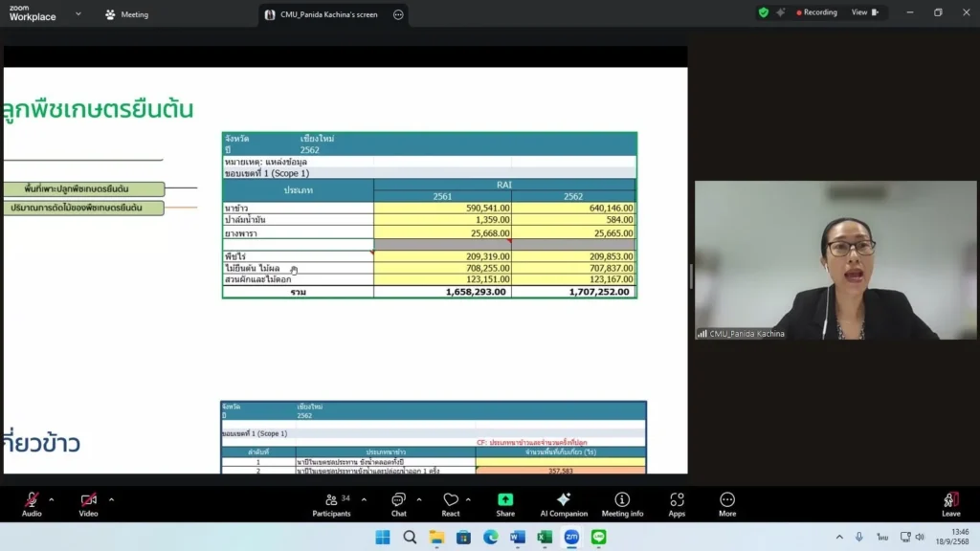This screenshot has width=980, height=551.
Task: Open Windows taskbar Search
Action: click(x=410, y=537)
